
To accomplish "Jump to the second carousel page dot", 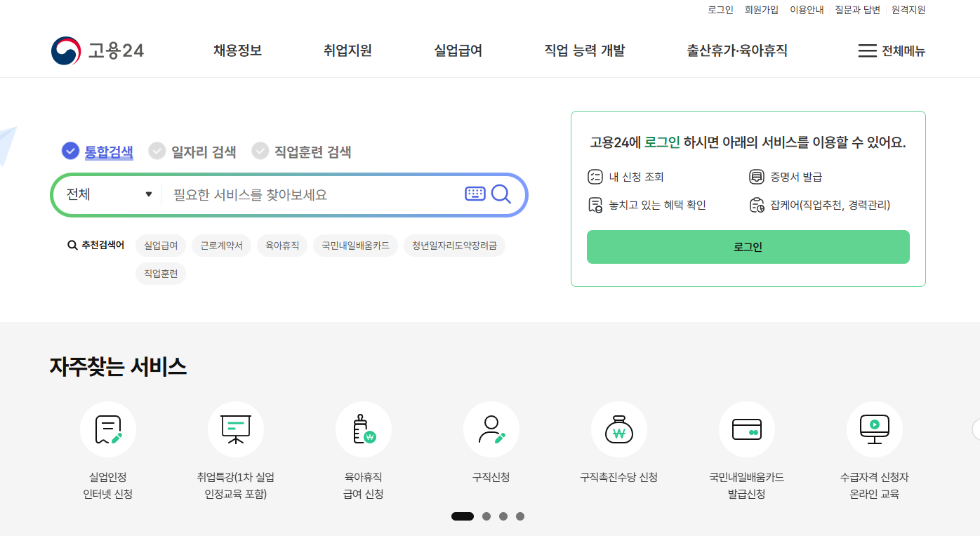I will 486,516.
